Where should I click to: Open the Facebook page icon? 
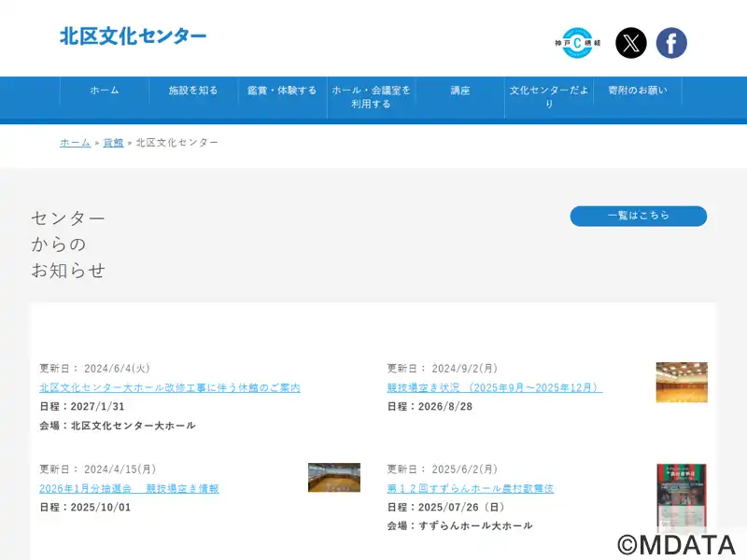[x=671, y=43]
